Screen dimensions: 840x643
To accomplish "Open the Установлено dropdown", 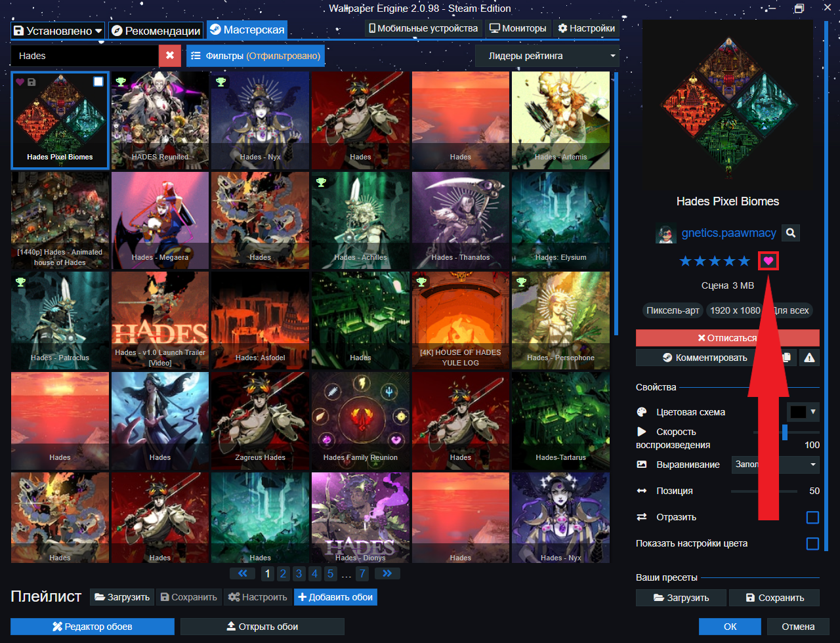I will 58,30.
